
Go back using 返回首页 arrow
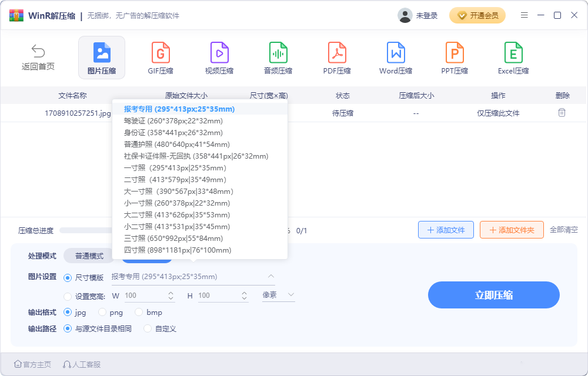pyautogui.click(x=38, y=57)
